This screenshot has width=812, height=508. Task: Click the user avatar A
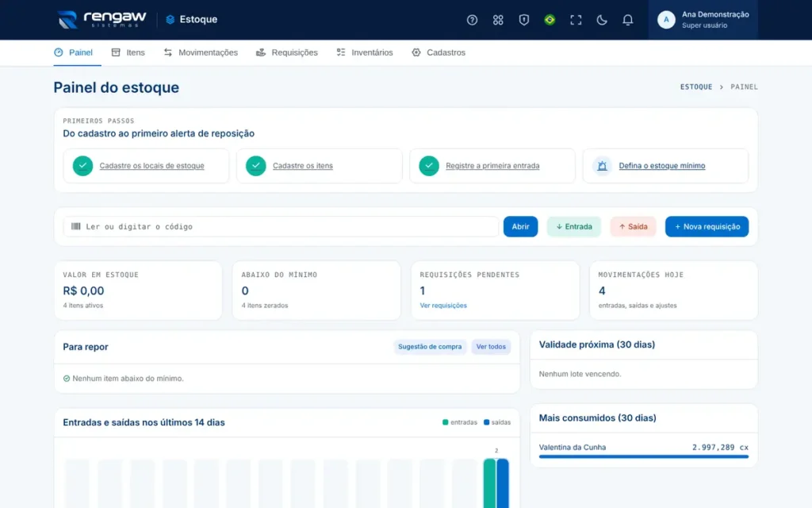point(666,20)
